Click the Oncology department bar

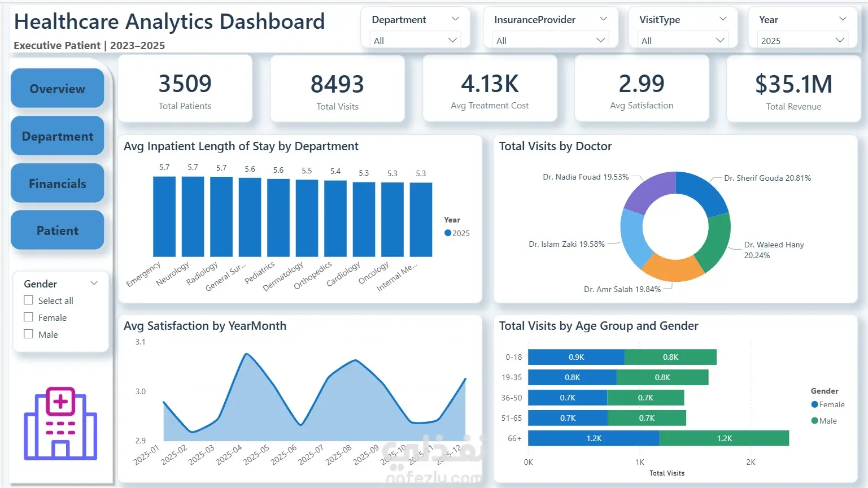(x=392, y=219)
